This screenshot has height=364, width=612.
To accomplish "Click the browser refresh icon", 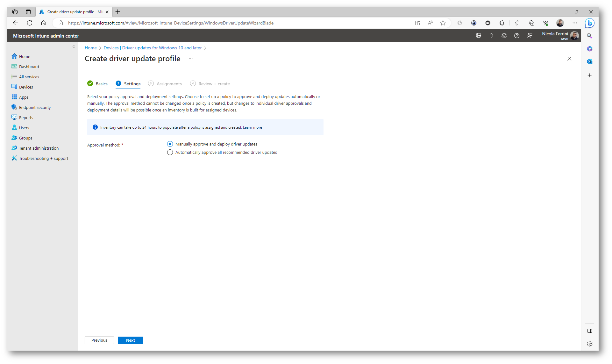I will point(30,23).
